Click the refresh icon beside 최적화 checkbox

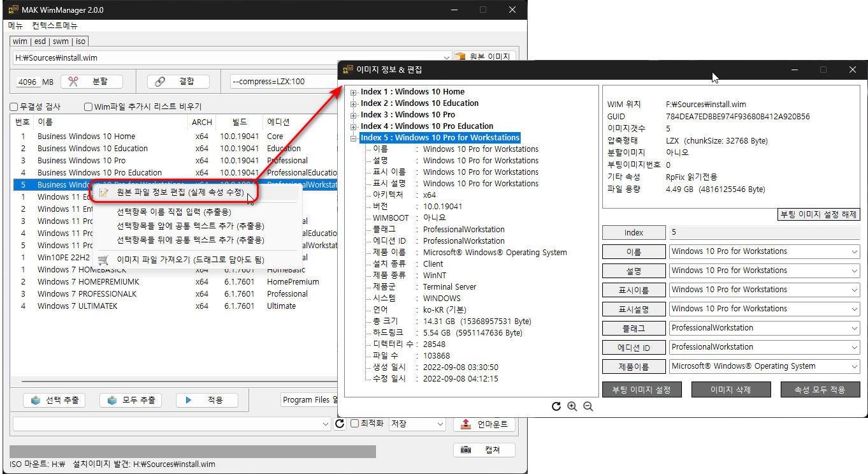340,424
